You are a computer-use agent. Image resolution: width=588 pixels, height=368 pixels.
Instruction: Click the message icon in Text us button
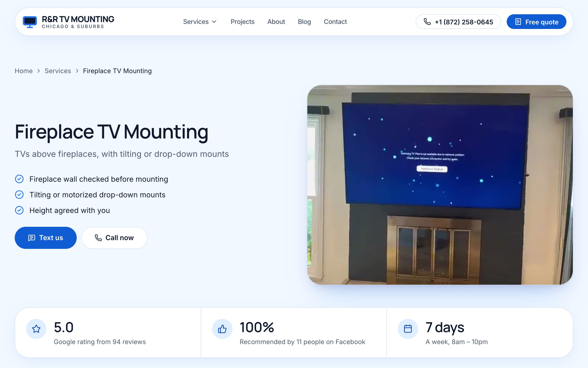tap(32, 238)
